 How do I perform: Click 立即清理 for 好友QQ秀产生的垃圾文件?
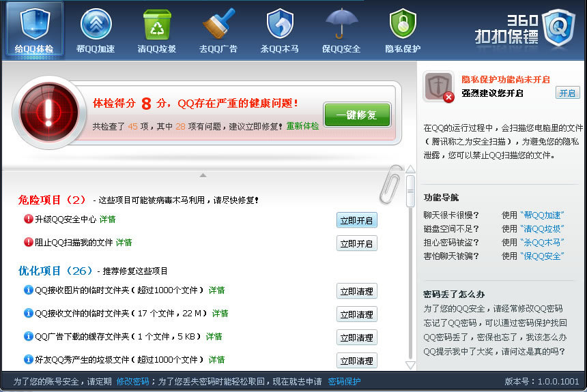point(356,361)
